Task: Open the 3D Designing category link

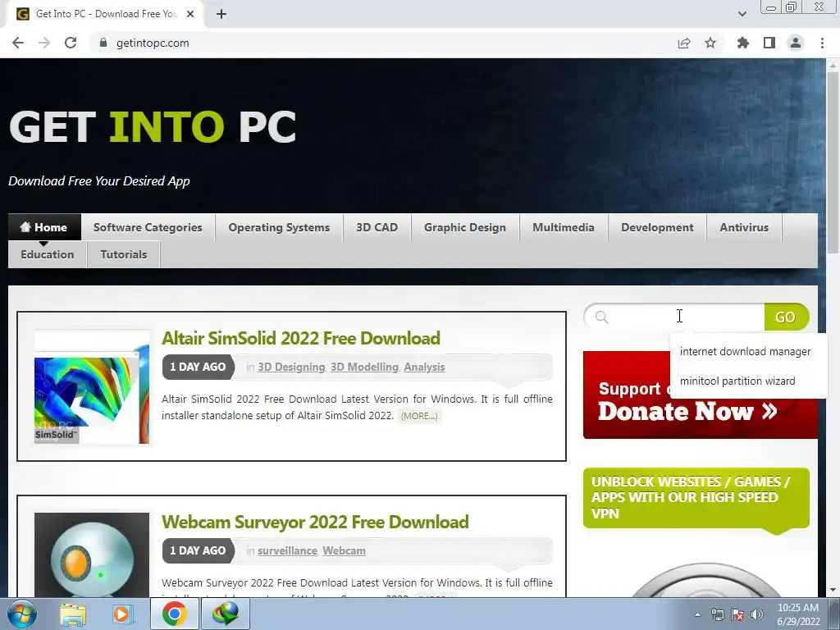Action: coord(291,367)
